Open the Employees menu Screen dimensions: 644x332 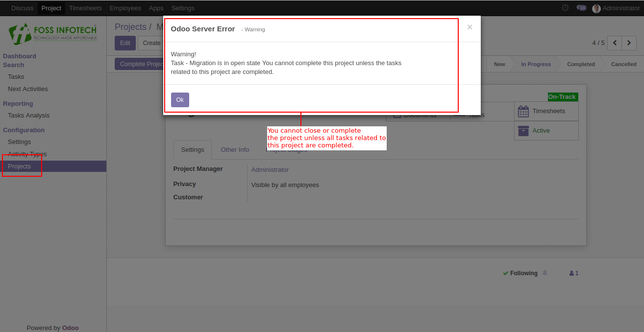coord(125,8)
